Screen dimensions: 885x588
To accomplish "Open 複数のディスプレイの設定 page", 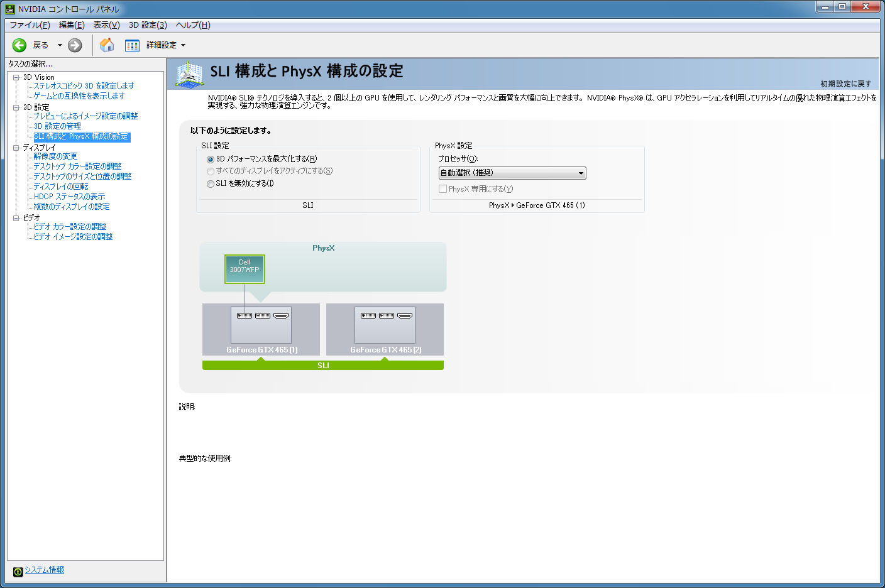I will pos(72,207).
